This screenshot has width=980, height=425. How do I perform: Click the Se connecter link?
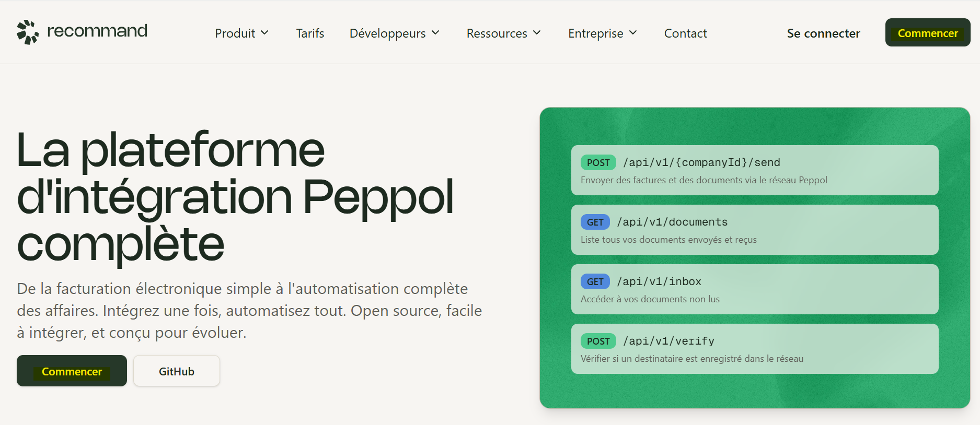coord(823,33)
